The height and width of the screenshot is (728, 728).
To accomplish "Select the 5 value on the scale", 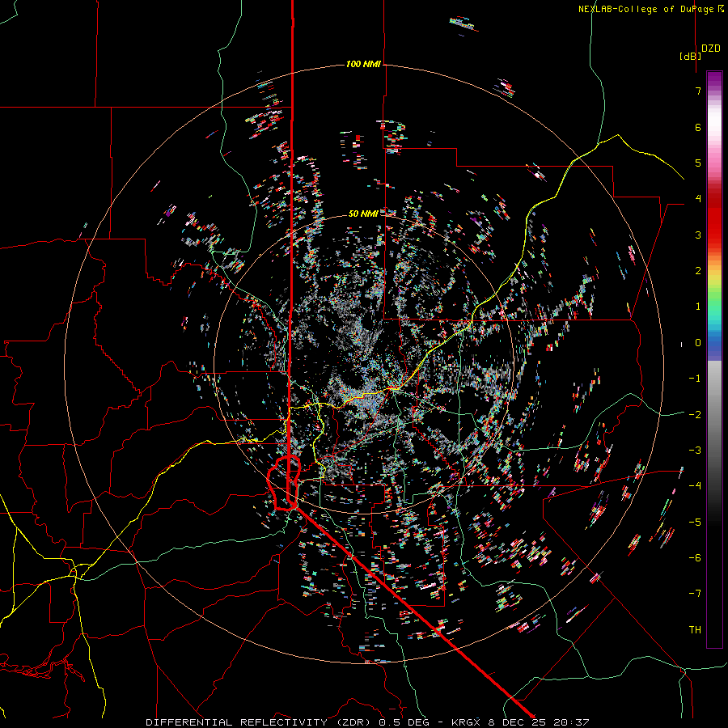I will (x=698, y=163).
